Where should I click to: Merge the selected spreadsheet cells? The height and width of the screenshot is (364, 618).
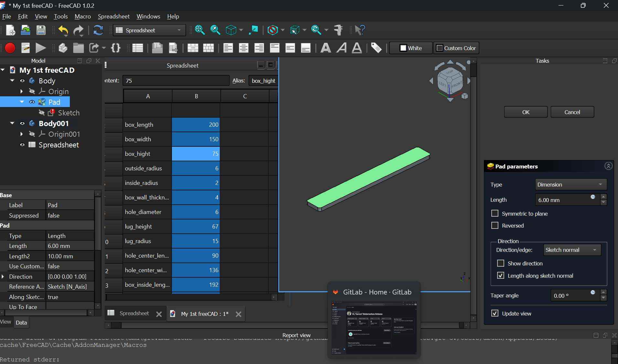(x=193, y=48)
